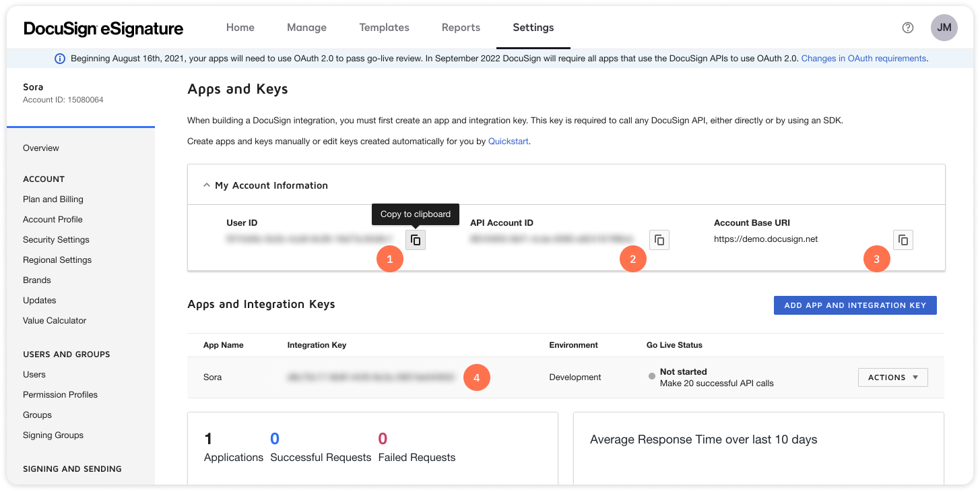This screenshot has width=980, height=492.
Task: Open Permission Profiles
Action: (x=60, y=395)
